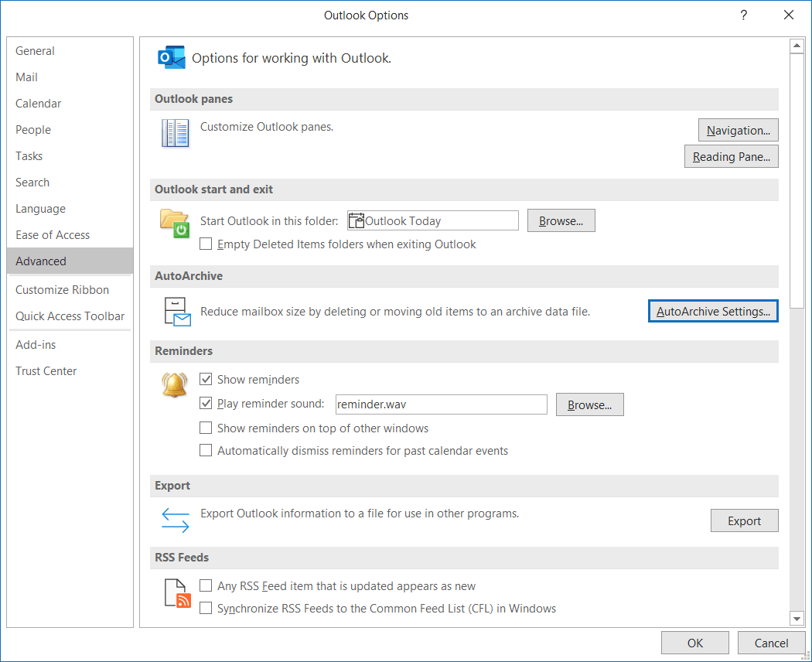
Task: Open Help with the question mark button
Action: pyautogui.click(x=744, y=15)
